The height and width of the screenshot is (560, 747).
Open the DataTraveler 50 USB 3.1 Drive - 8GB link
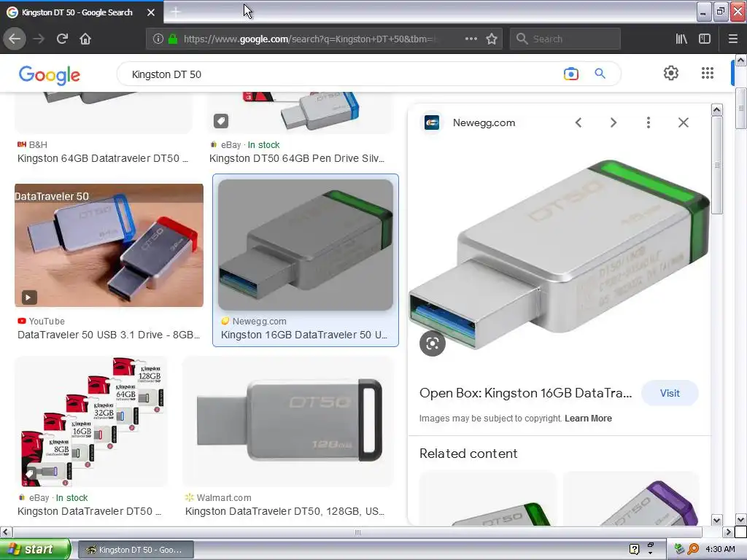pos(109,335)
